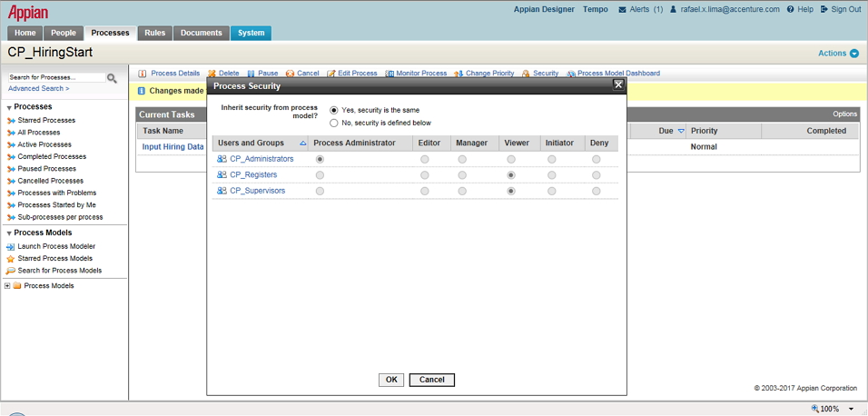Close the Process Security dialog
868x416 pixels.
[618, 84]
